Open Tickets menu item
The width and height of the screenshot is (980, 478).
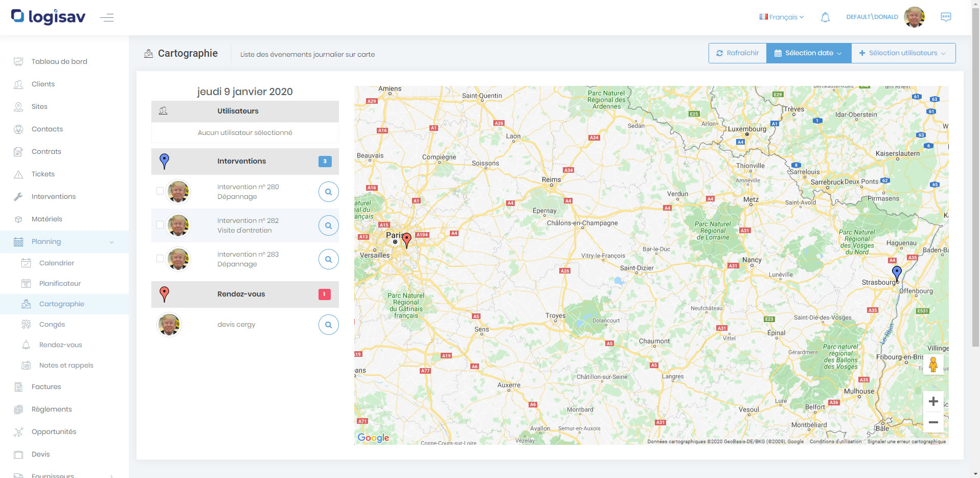click(x=43, y=174)
